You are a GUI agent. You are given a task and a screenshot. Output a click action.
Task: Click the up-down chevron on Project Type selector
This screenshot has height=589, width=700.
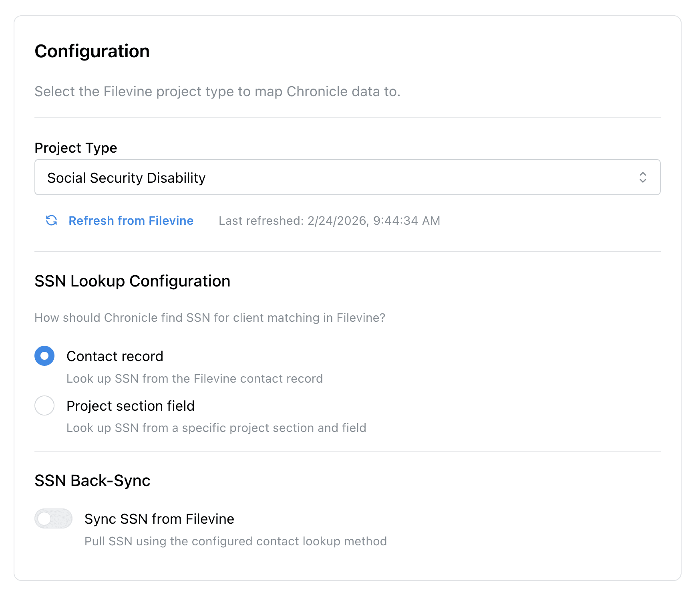(x=643, y=177)
